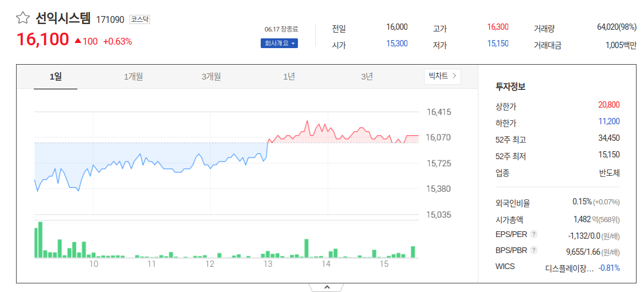Click the 시가총액 value 1,482억
This screenshot has width=644, height=292.
[586, 219]
